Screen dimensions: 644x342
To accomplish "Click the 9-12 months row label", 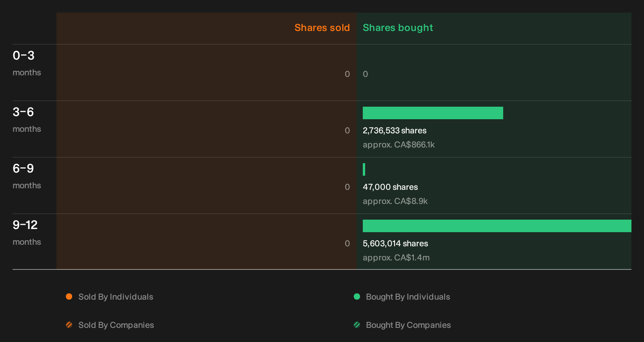I will point(27,233).
